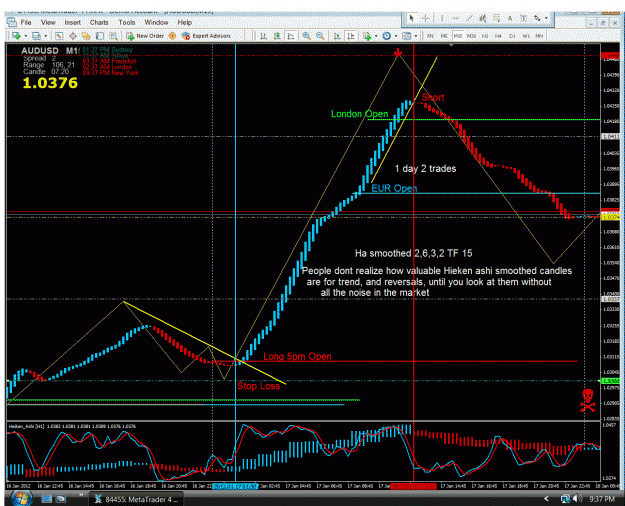Toggle the Navigator folder icon

[x=86, y=36]
